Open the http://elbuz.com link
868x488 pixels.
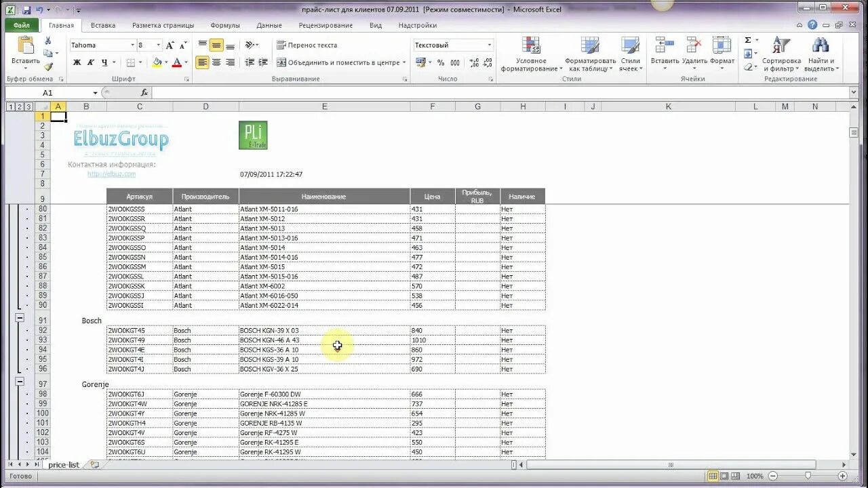click(x=111, y=174)
